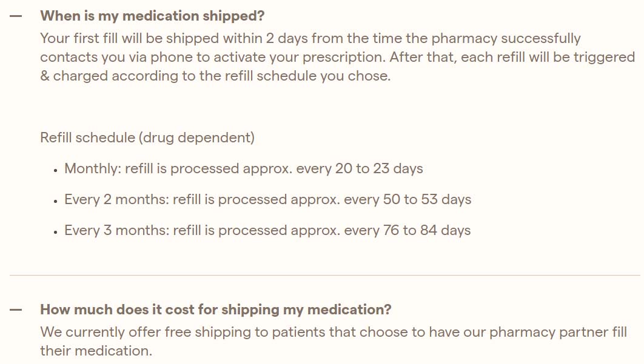644x364 pixels.
Task: Collapse the shipping cost question via minus icon
Action: coord(16,310)
